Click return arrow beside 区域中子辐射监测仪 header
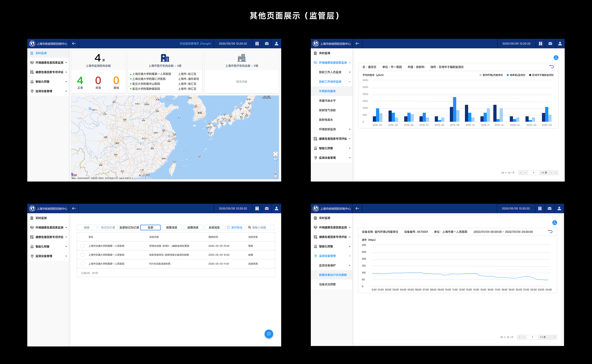Screen dimensions: 592x364 (x=552, y=67)
